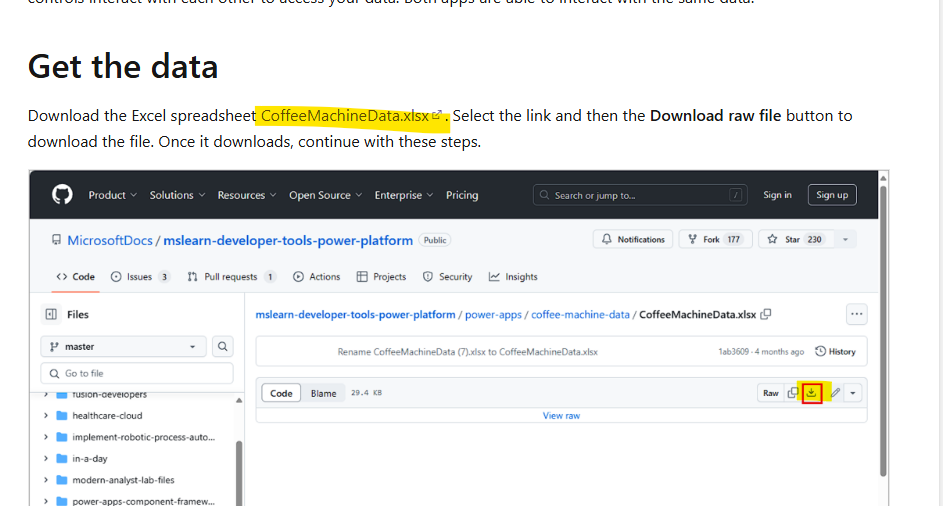Focus the Search or jump to field
Viewport: 943px width, 506px height.
click(x=640, y=195)
